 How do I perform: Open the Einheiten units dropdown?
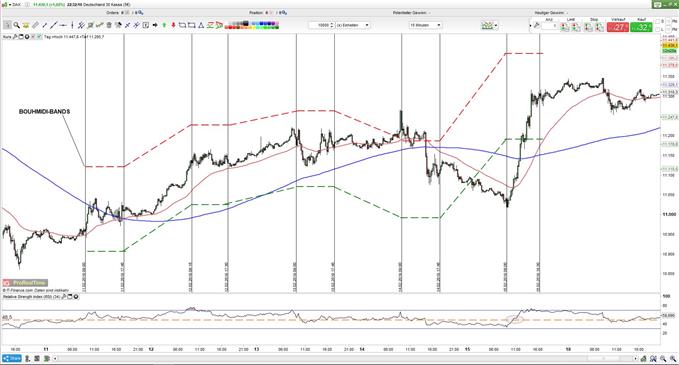[353, 26]
